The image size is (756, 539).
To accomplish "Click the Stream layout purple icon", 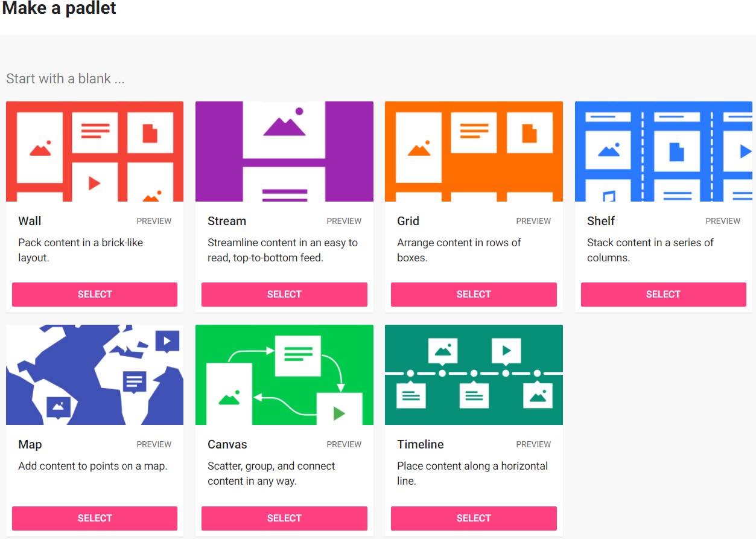I will 284,151.
